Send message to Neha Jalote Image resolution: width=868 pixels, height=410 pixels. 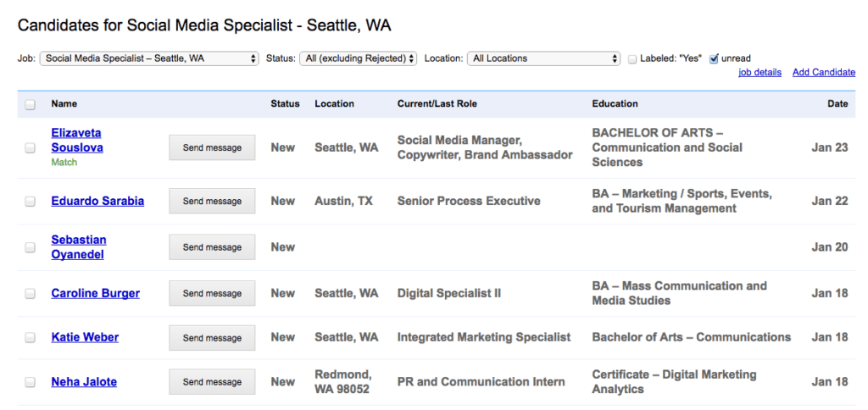pos(212,382)
